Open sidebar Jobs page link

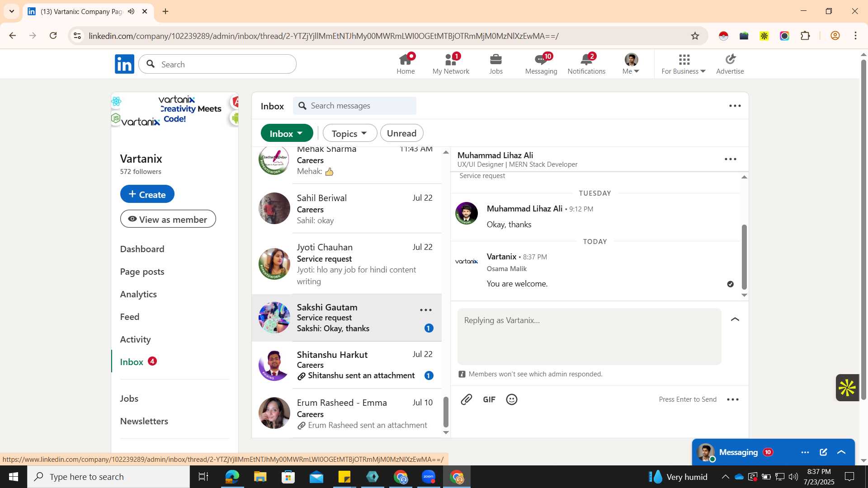[x=129, y=399]
